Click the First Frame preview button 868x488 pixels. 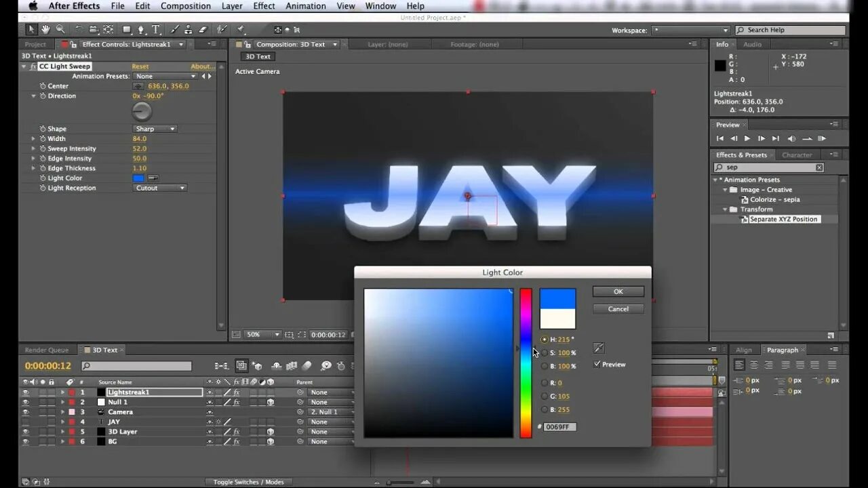tap(720, 138)
